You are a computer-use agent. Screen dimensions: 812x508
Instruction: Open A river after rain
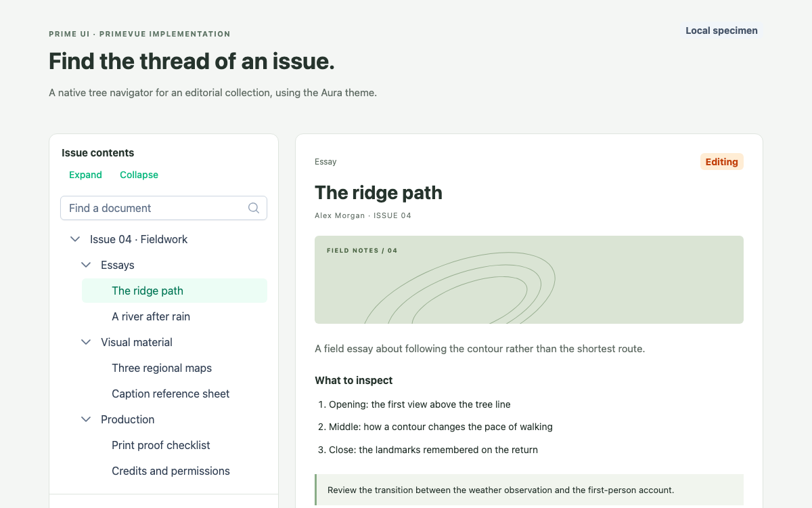(175, 316)
